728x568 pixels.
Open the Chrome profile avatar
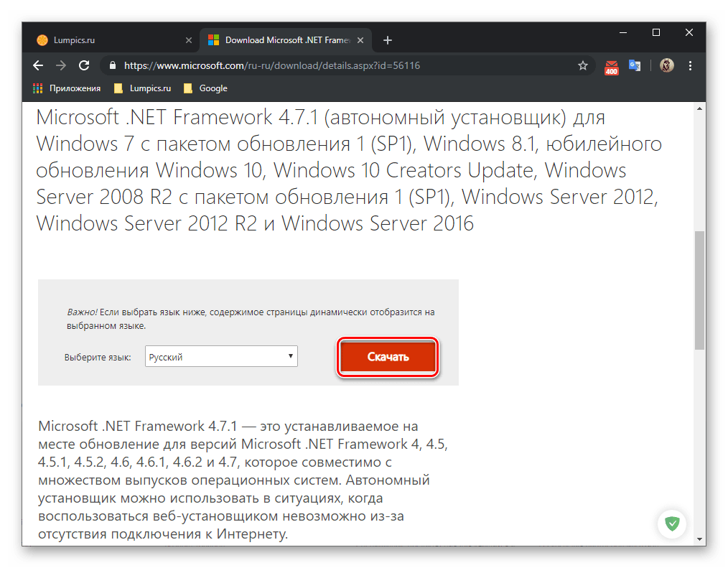(666, 65)
